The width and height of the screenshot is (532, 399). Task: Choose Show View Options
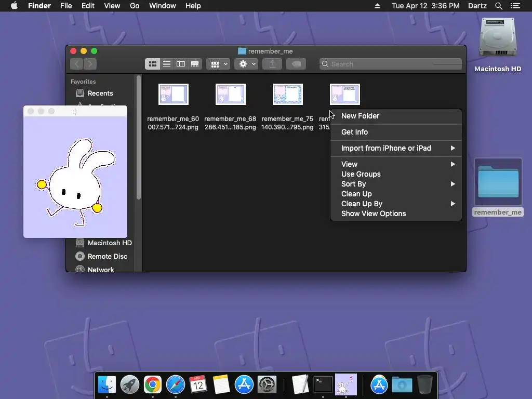[x=396, y=214]
